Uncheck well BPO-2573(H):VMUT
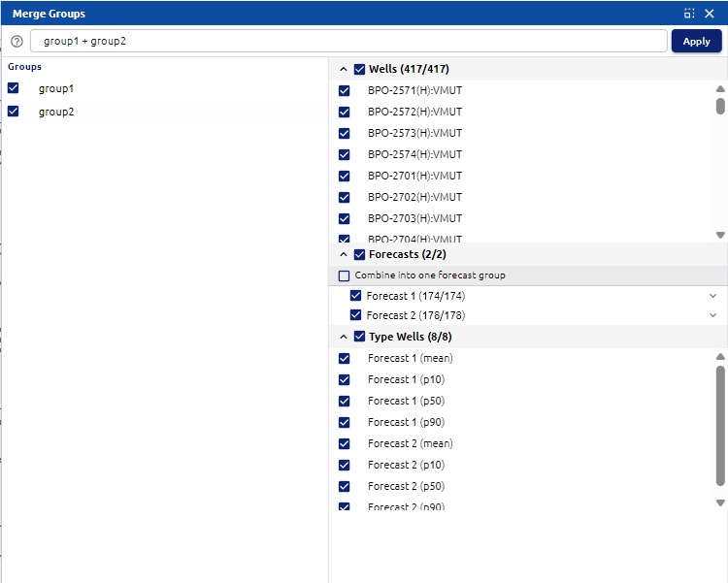The height and width of the screenshot is (583, 728). 344,133
